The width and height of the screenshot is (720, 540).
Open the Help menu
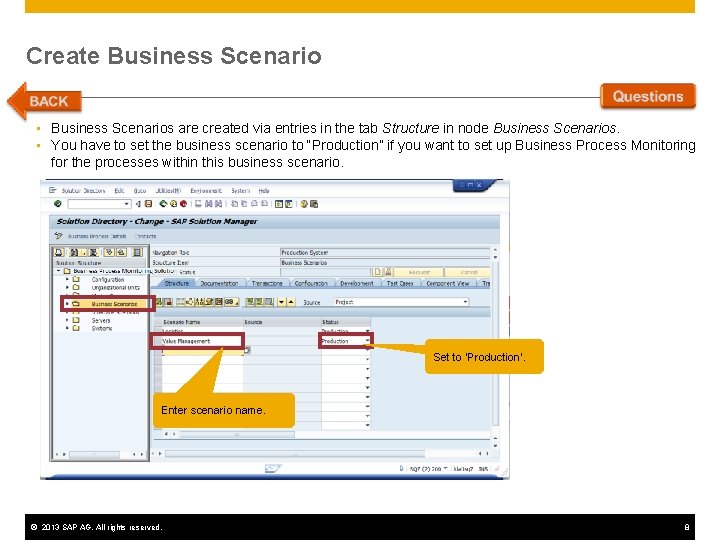[x=264, y=191]
